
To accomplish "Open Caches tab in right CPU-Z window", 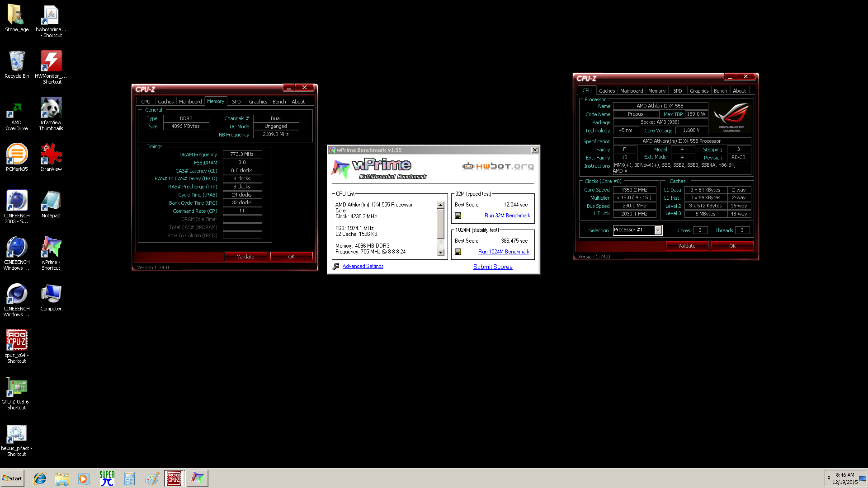I will coord(607,91).
